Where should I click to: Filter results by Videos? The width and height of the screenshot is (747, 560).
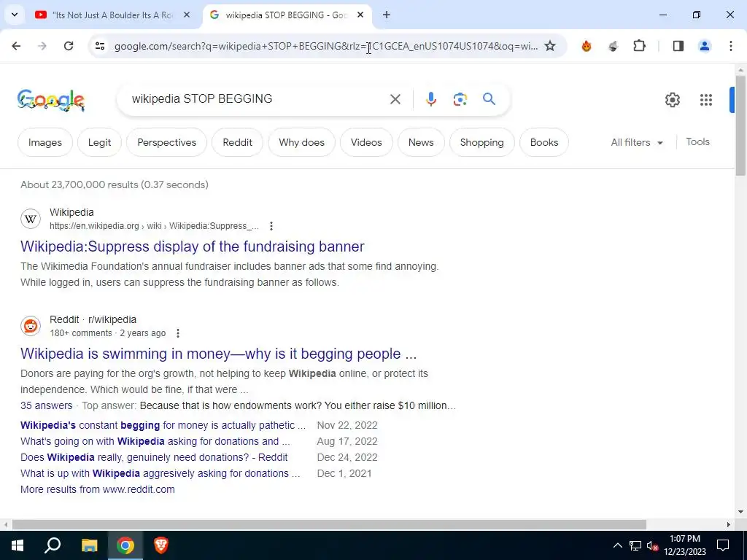coord(366,142)
